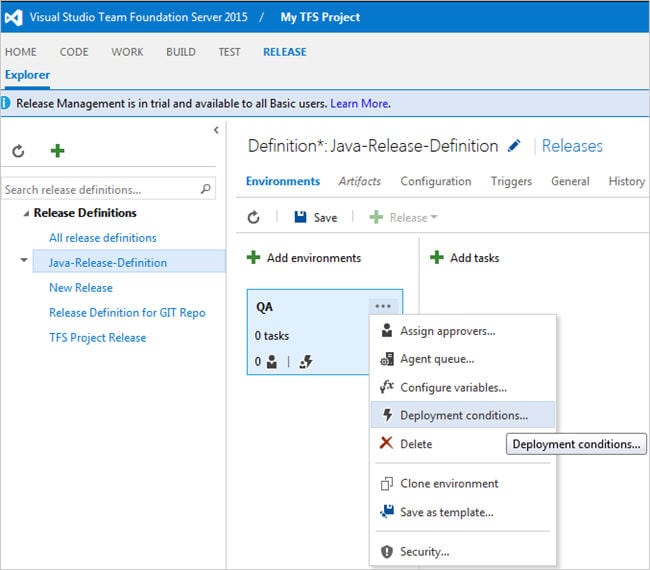
Task: Go to the HOME hub
Action: pos(21,52)
